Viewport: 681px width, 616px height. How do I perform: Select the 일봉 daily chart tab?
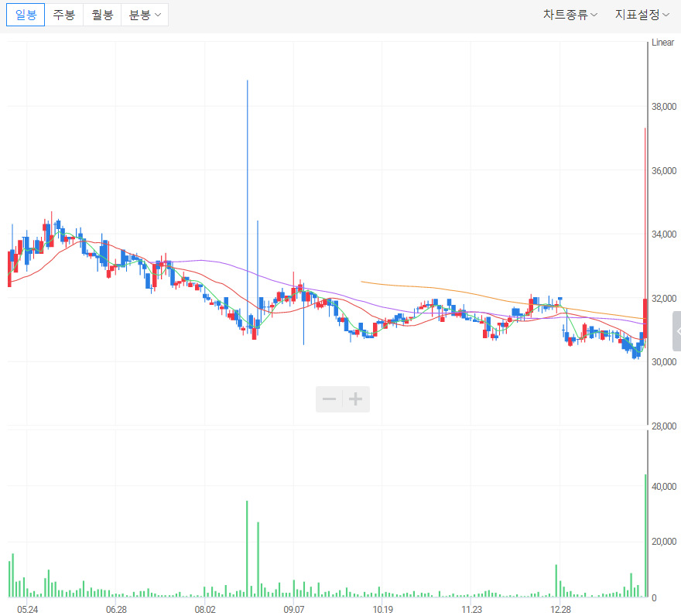coord(26,15)
